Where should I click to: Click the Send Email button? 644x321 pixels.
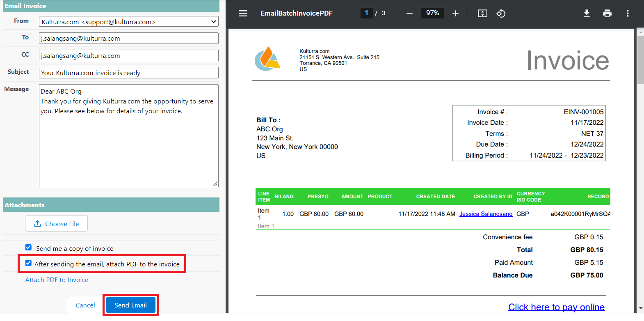130,305
